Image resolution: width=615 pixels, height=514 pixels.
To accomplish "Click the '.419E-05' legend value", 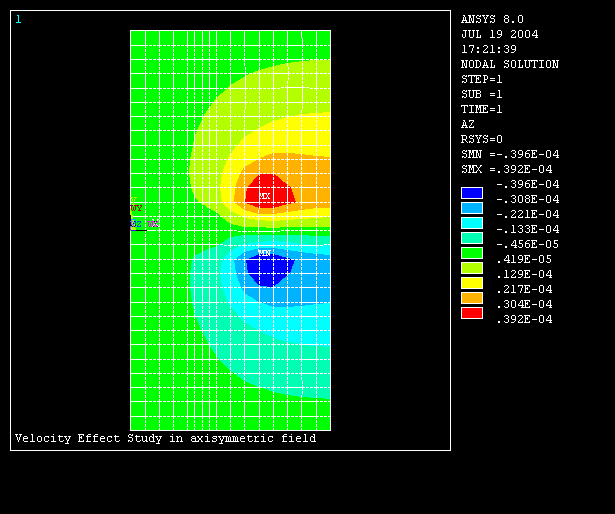I will coord(524,259).
